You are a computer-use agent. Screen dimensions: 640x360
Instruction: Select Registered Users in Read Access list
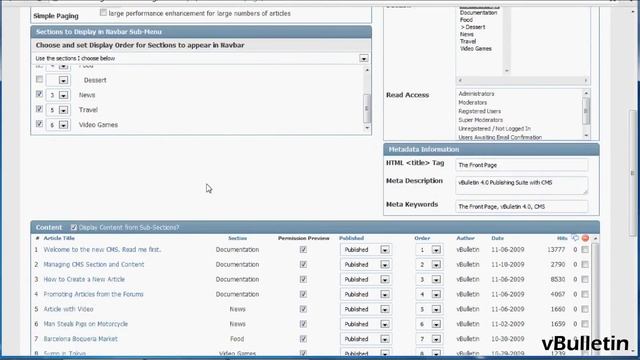click(x=480, y=111)
